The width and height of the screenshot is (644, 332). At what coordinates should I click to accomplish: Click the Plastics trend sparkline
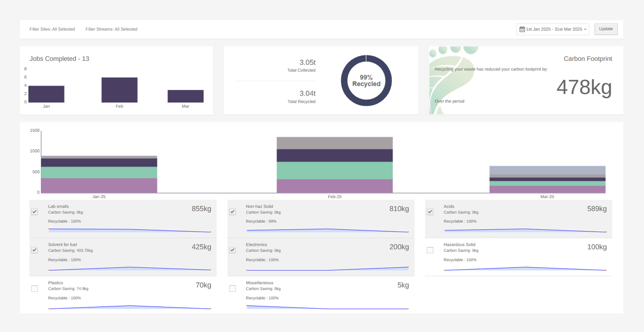coord(129,307)
